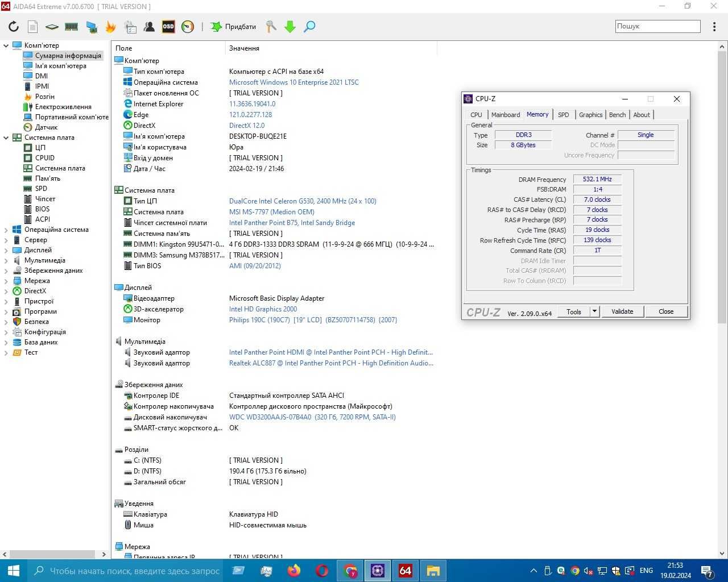Open the gauge sensor panel icon
The width and height of the screenshot is (728, 582).
tap(188, 27)
